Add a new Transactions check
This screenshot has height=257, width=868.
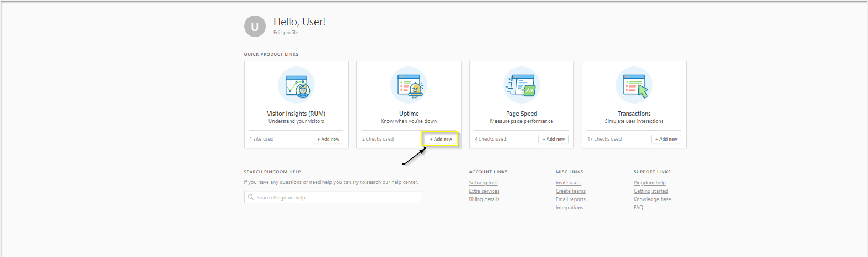pos(666,139)
